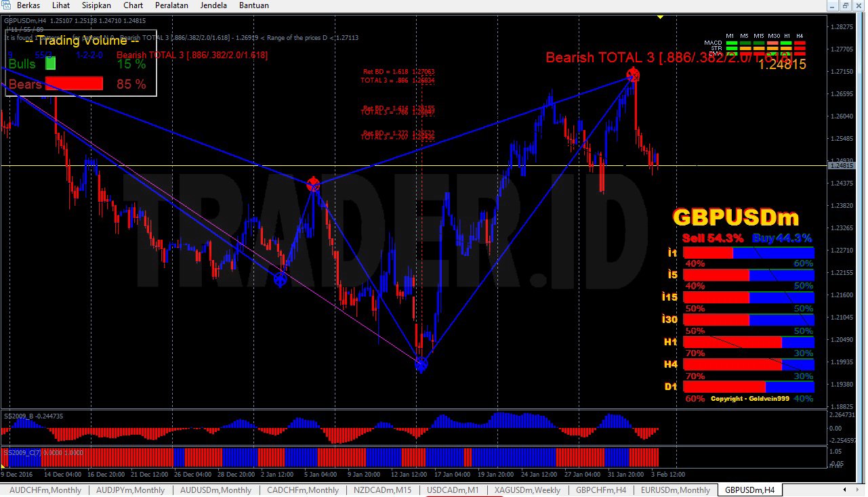
Task: Select the green MACD M1 signal cell
Action: pos(732,43)
